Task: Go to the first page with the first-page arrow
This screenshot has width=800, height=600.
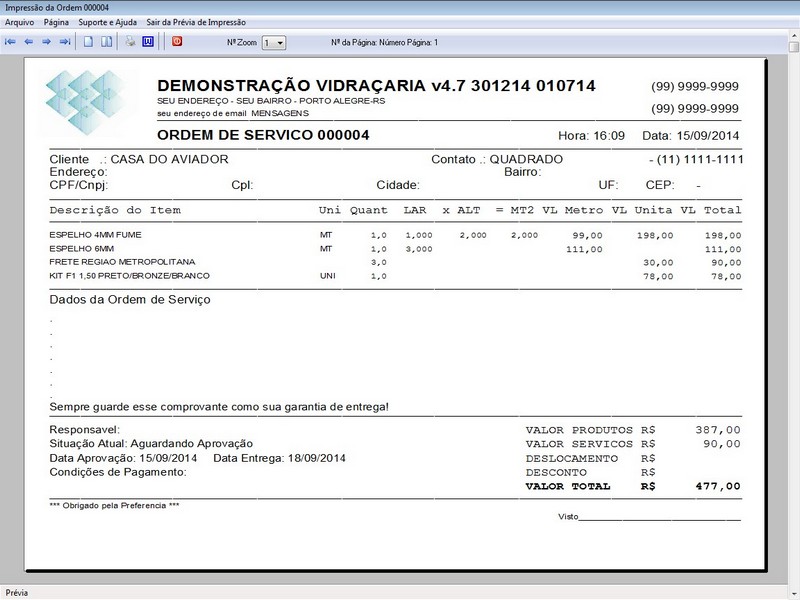Action: 10,42
